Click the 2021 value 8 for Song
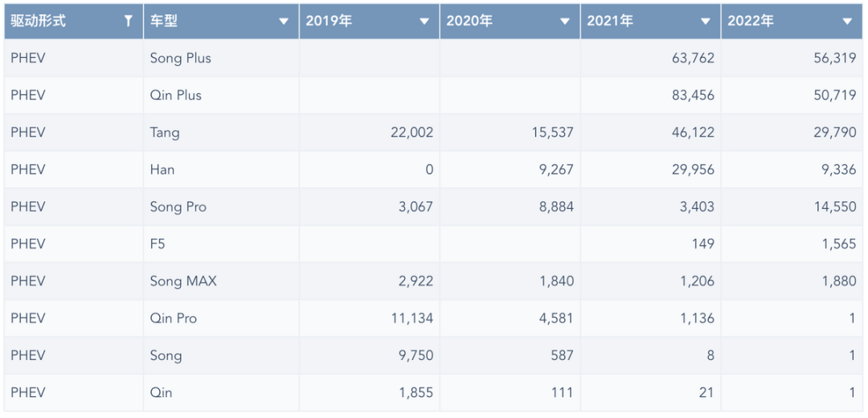 coord(710,354)
